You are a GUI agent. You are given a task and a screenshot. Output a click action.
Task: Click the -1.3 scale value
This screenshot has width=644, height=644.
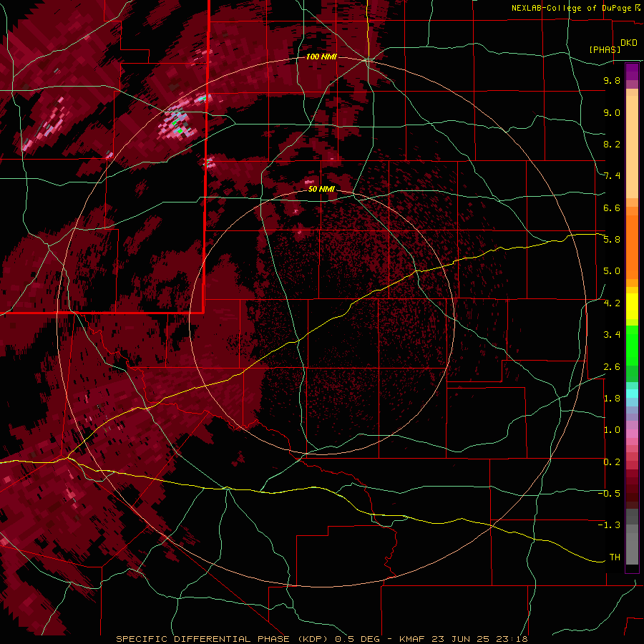click(609, 525)
